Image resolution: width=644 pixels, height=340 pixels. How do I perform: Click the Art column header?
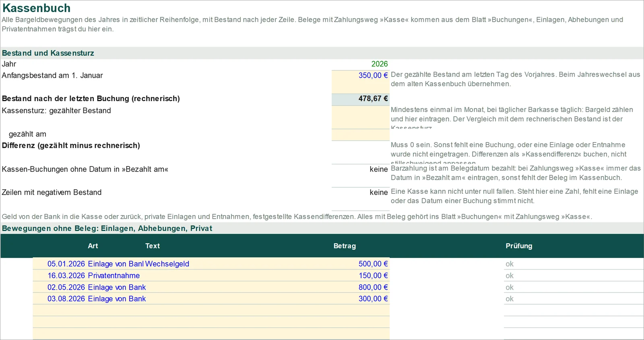pos(93,246)
